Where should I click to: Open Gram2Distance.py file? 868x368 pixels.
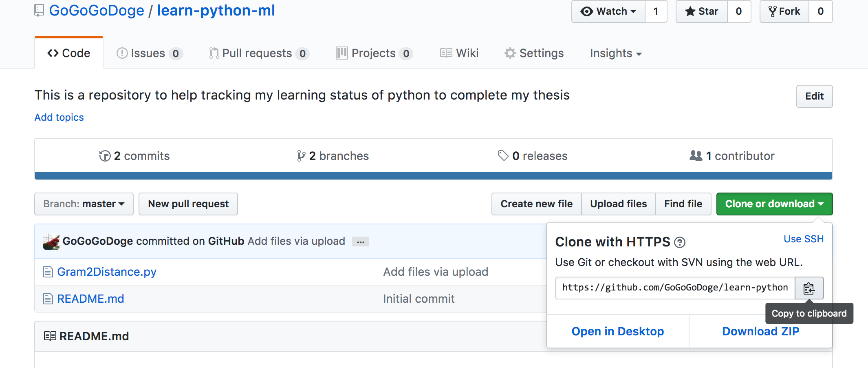[x=107, y=272]
